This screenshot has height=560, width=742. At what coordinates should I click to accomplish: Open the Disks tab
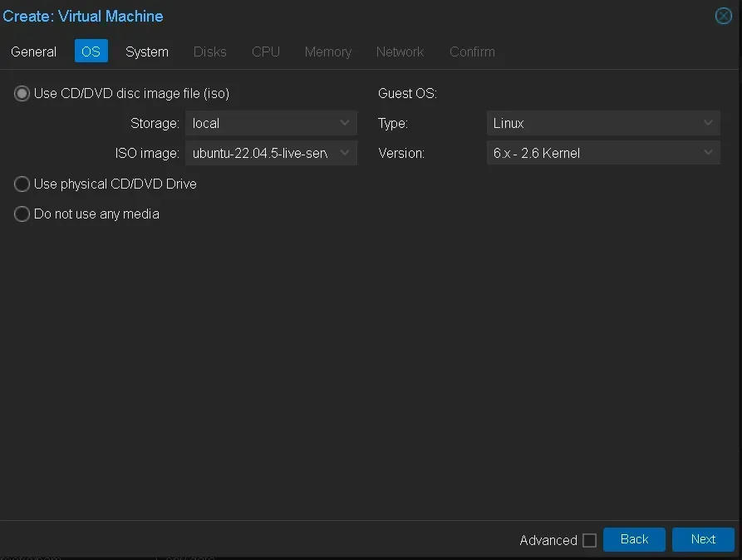209,52
